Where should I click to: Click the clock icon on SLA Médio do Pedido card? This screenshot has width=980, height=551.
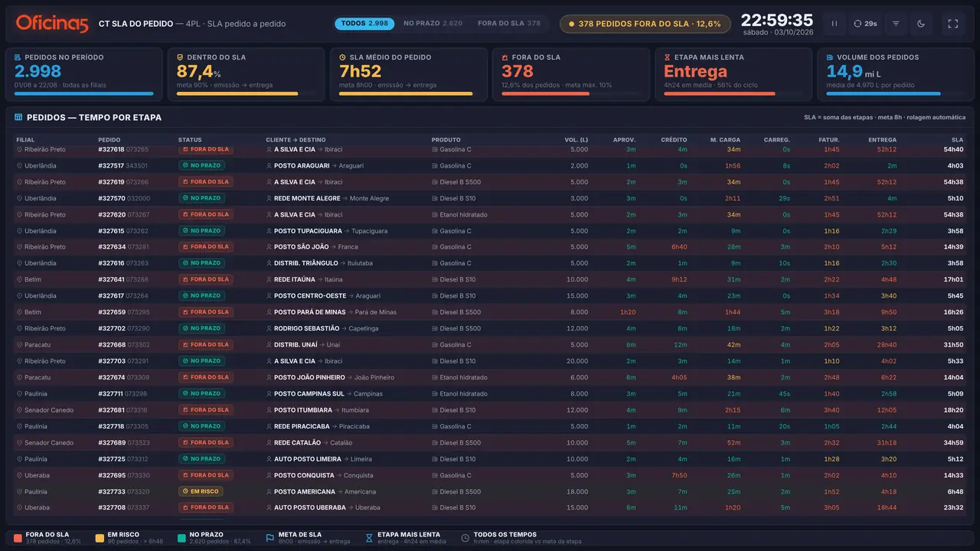(343, 57)
